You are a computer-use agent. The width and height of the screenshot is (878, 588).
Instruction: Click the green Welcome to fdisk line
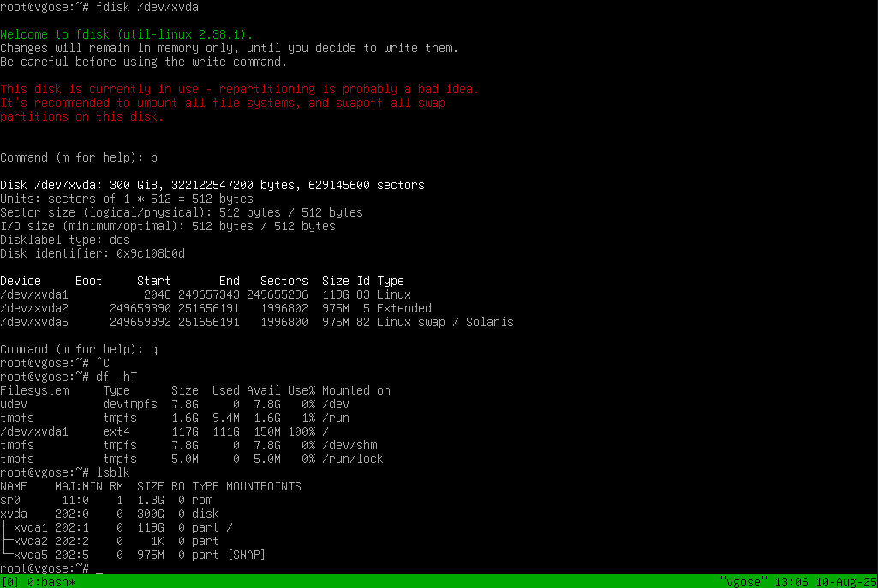pyautogui.click(x=127, y=34)
